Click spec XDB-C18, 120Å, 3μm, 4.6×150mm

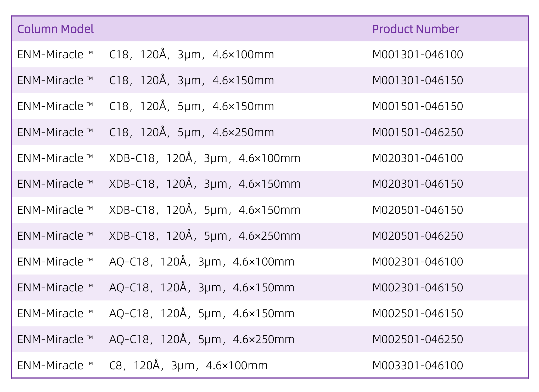pos(205,183)
